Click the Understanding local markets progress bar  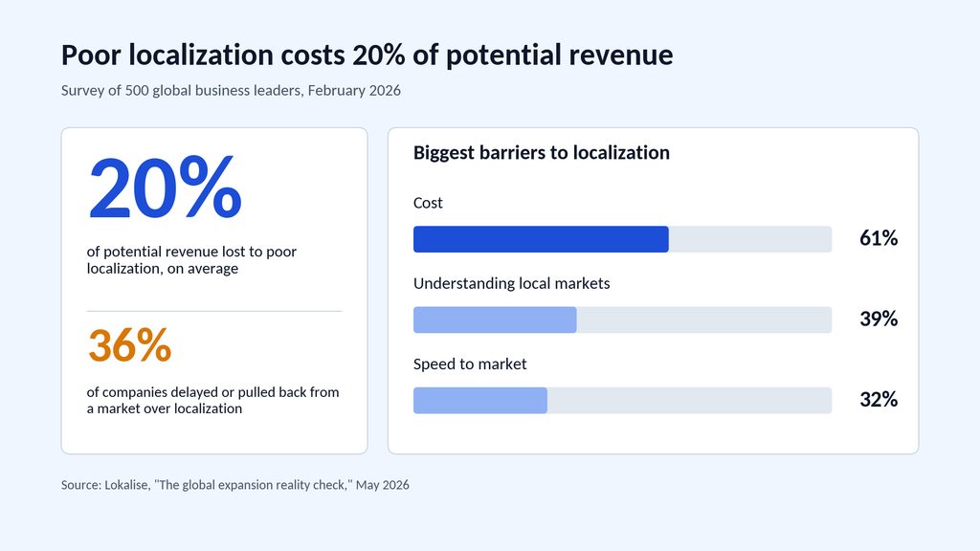[x=622, y=320]
